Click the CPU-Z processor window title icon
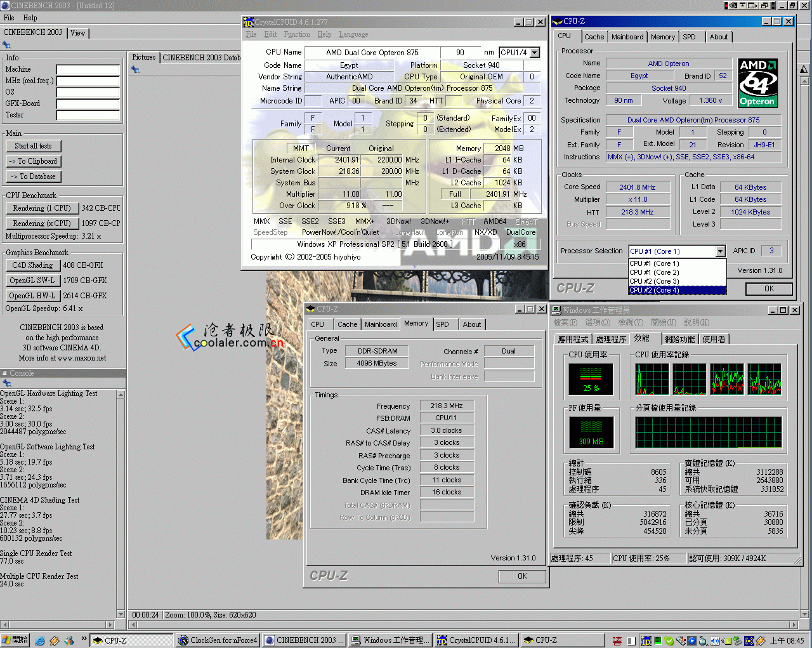This screenshot has height=648, width=812. click(x=557, y=22)
